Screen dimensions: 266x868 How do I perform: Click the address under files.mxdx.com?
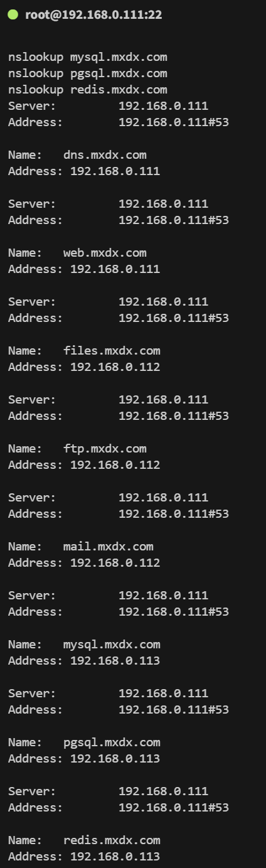84,367
